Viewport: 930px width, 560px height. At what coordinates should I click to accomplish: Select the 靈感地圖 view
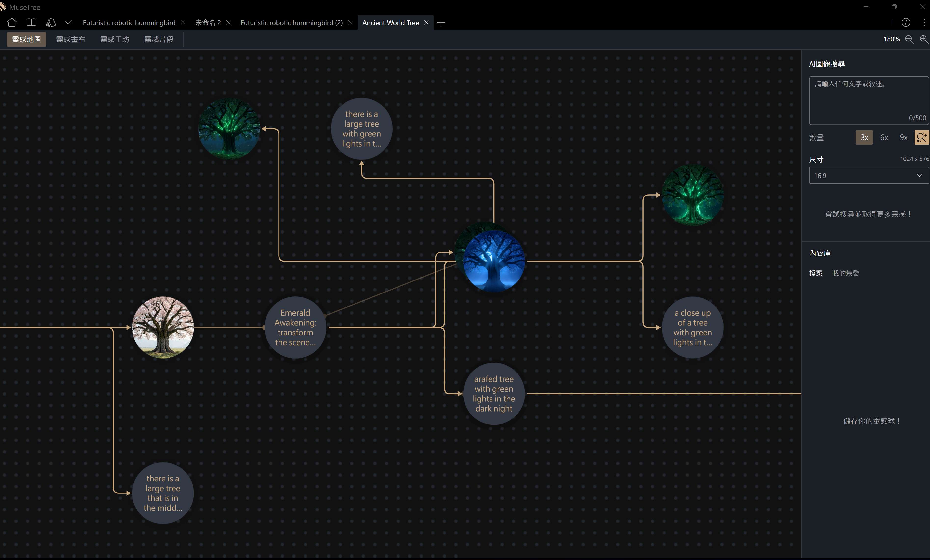(x=27, y=39)
